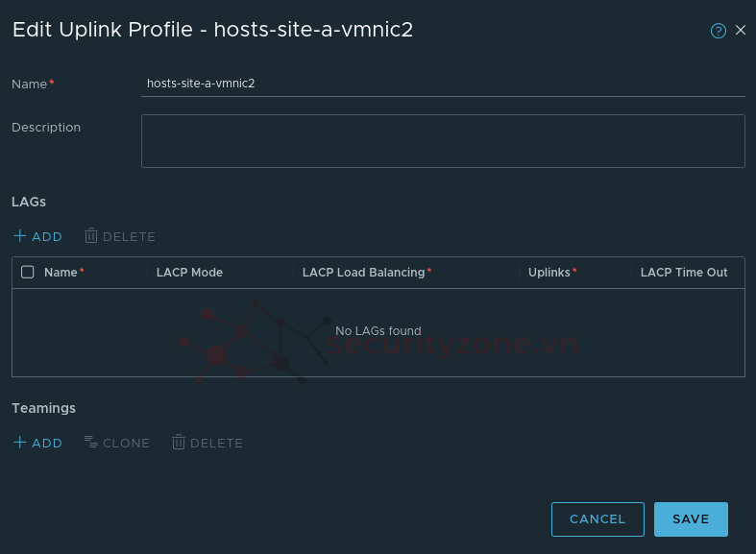Screen dimensions: 756x554
Task: Click the trash DELETE icon under Teamings
Action: tap(178, 443)
